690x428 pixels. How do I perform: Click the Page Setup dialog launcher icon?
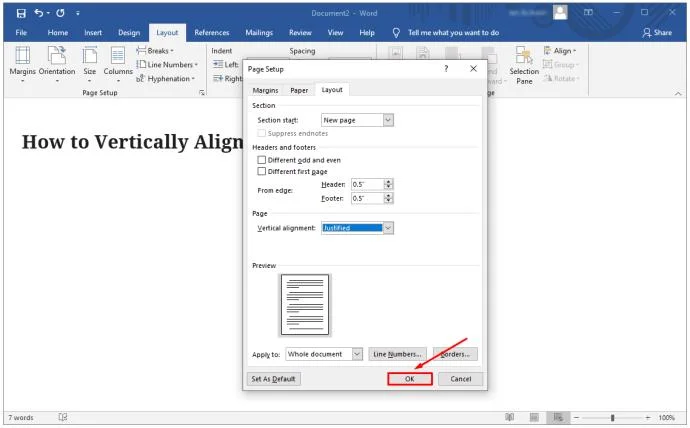click(202, 92)
